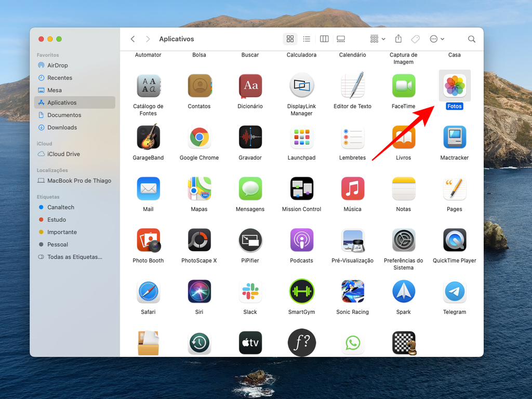Select the Notas app icon
Image resolution: width=532 pixels, height=399 pixels.
403,189
